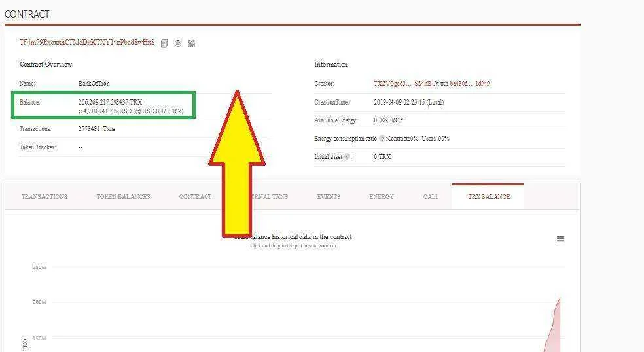Click the chart subtitle about zooming in
This screenshot has width=644, height=352.
(293, 245)
